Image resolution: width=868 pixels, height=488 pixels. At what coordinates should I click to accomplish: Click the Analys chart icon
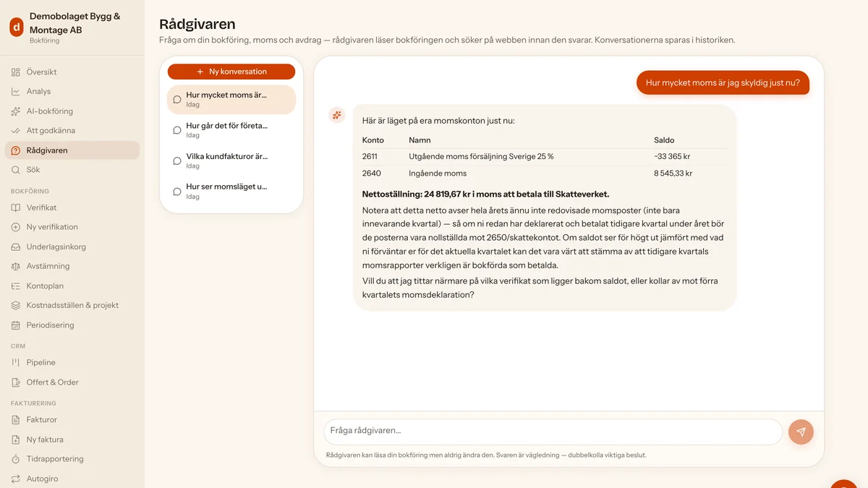[16, 92]
